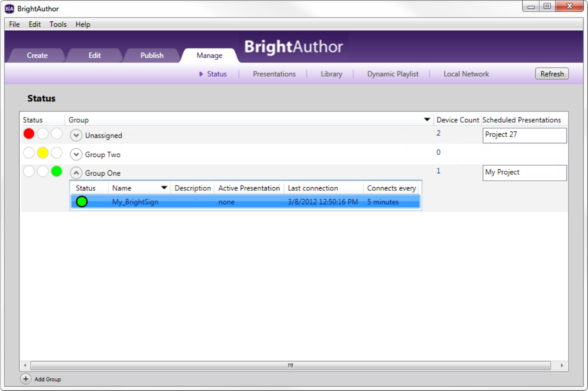Click the Group column sort arrow
The height and width of the screenshot is (391, 588).
(x=427, y=119)
